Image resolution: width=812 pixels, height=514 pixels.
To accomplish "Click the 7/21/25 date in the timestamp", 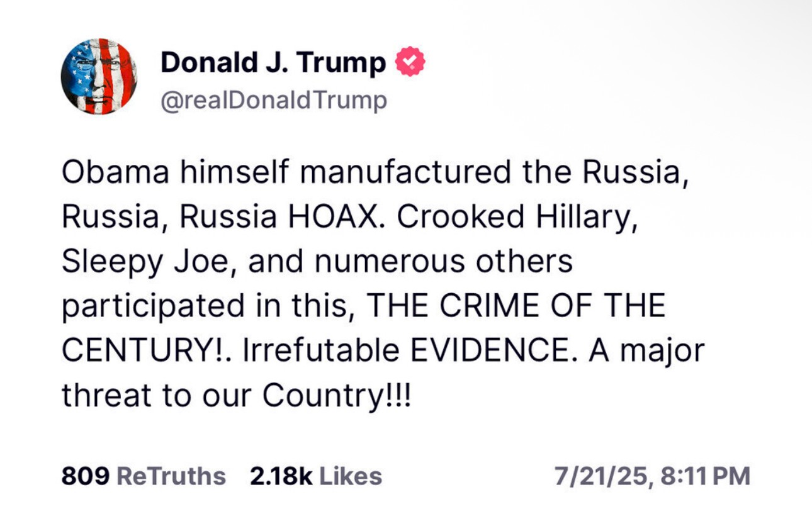I will 602,476.
